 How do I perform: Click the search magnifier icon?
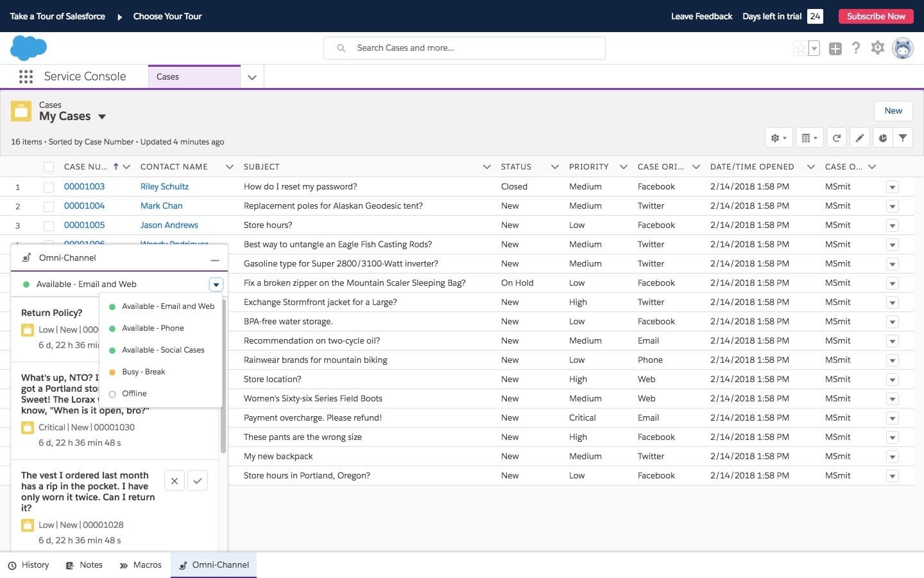point(341,48)
